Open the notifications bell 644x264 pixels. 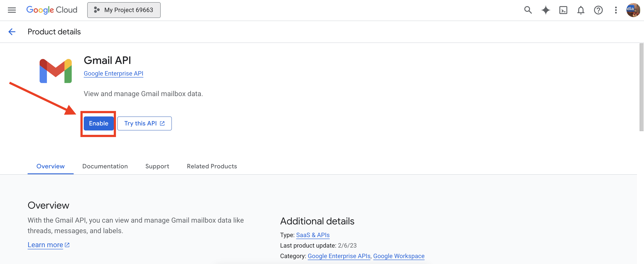click(580, 10)
